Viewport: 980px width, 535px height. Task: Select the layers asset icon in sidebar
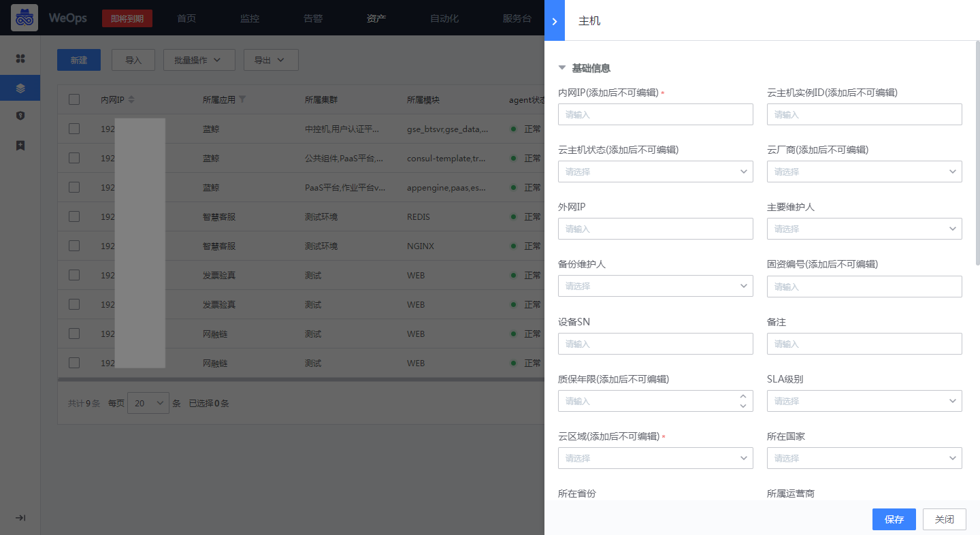point(20,87)
